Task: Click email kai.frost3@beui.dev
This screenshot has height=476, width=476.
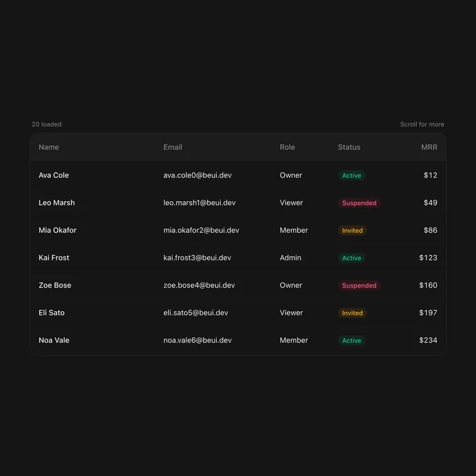Action: (197, 258)
